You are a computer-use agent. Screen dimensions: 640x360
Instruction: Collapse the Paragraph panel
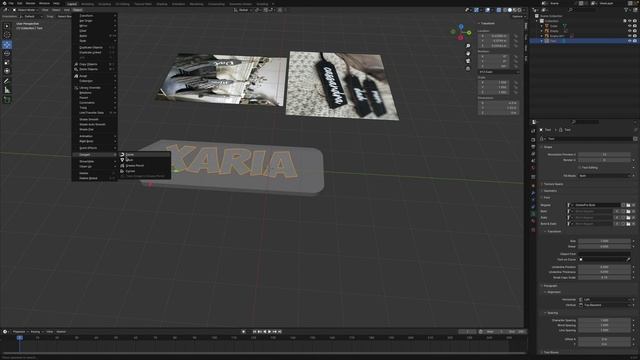pos(549,286)
